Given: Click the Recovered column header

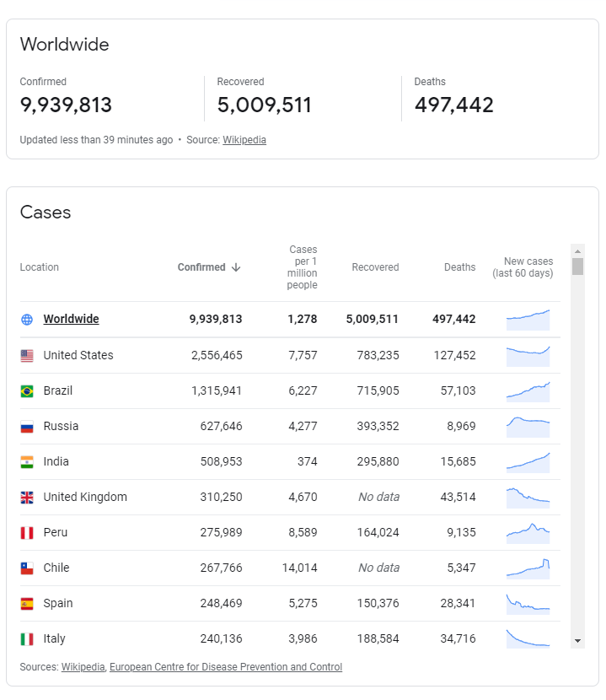Looking at the screenshot, I should pyautogui.click(x=375, y=267).
